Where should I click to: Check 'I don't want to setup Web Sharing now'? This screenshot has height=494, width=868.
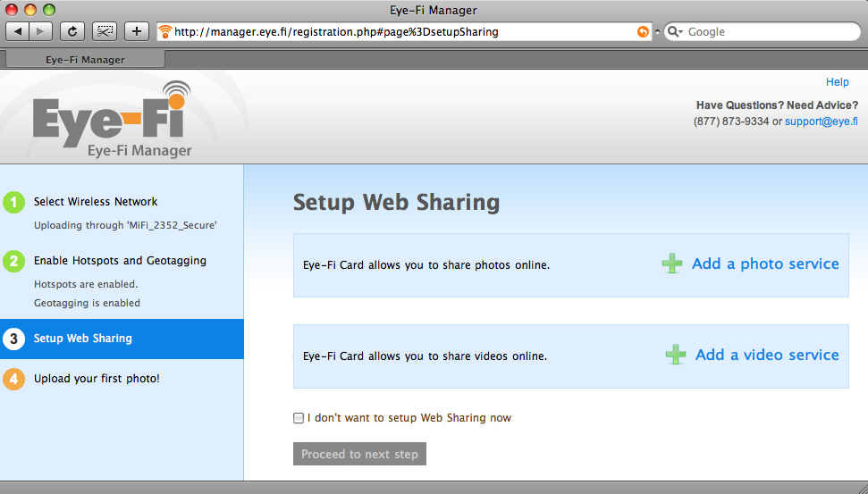[x=299, y=418]
